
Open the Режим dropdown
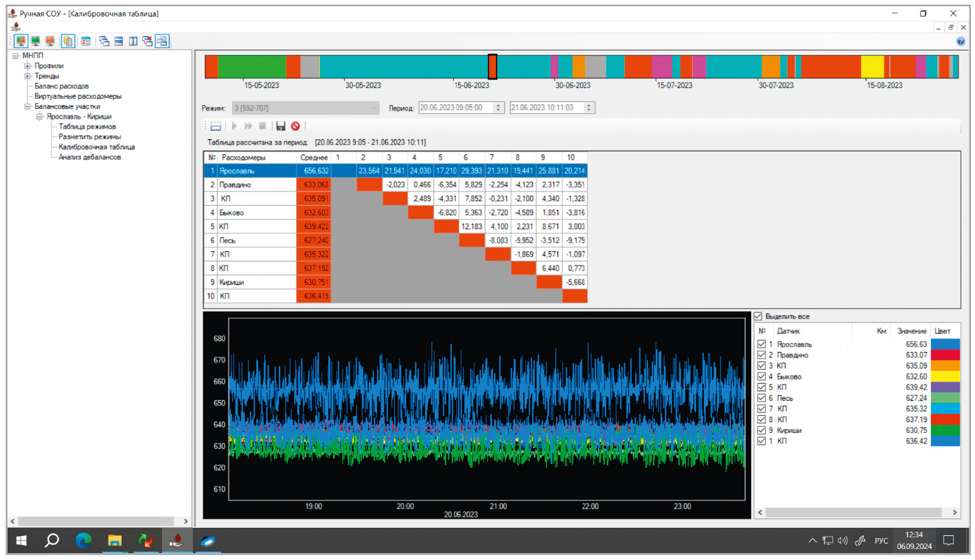(374, 108)
